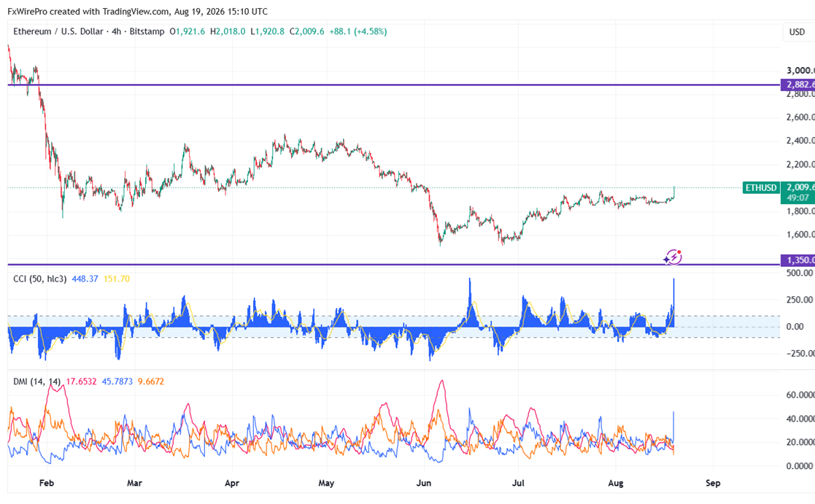Click the low value L1,920.8

click(267, 31)
